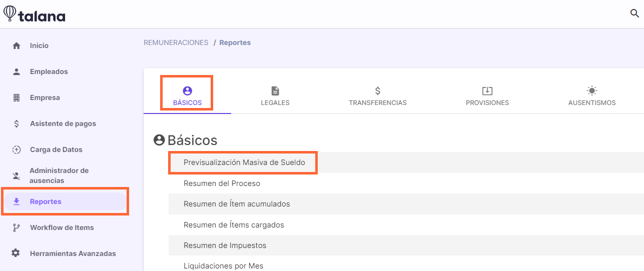The height and width of the screenshot is (271, 644).
Task: Click the building icon beside Empresa
Action: pos(17,97)
